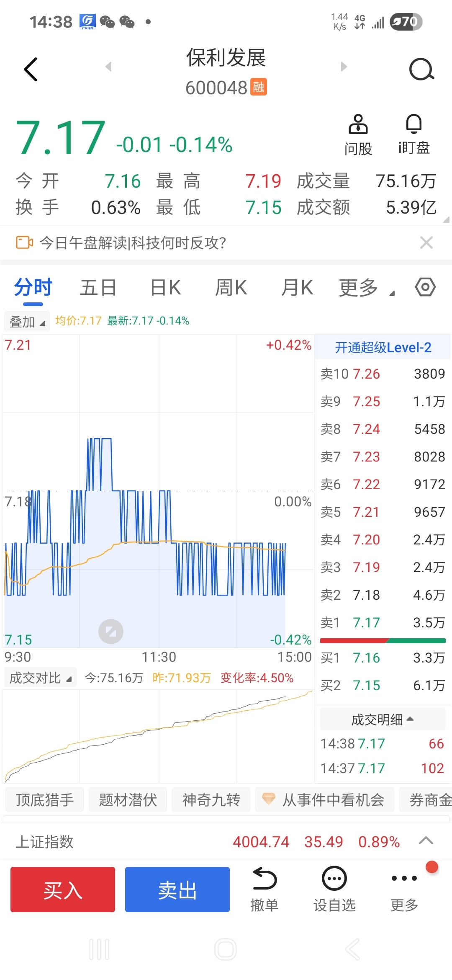Tap the 神奇九转 tool button
The image size is (452, 980).
[x=211, y=799]
